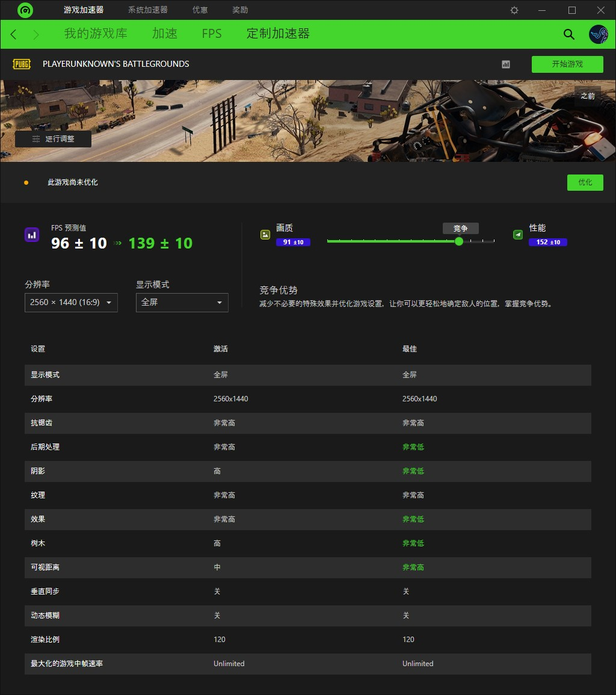Select 加速 in the green bar
The height and width of the screenshot is (695, 616).
click(x=164, y=34)
